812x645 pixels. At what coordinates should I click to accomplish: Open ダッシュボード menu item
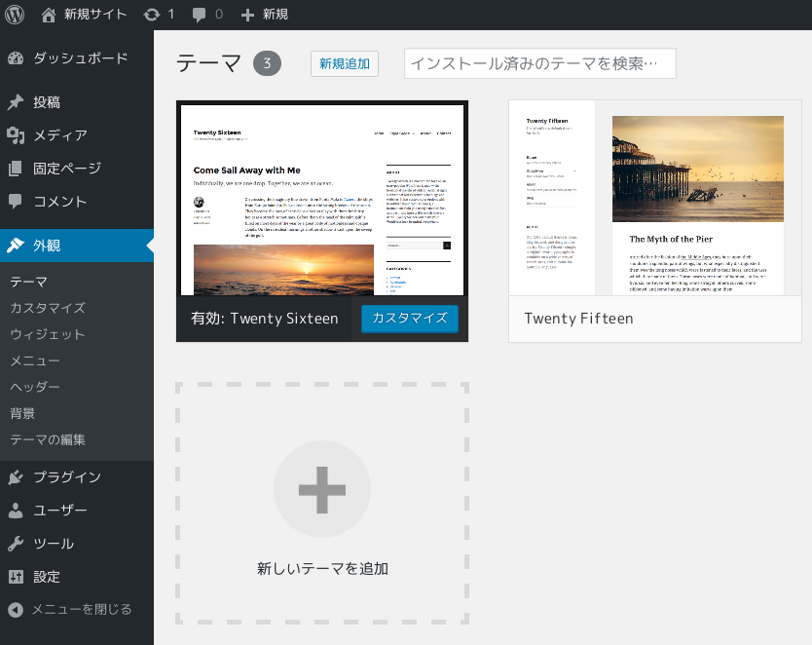pyautogui.click(x=77, y=58)
